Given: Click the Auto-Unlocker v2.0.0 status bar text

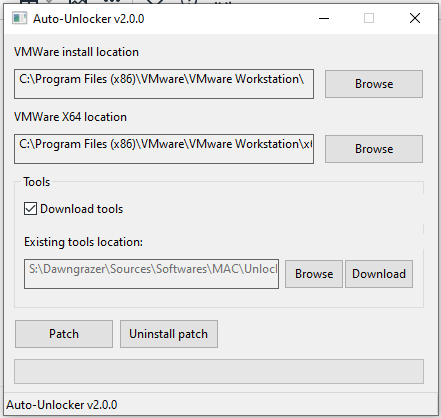Looking at the screenshot, I should click(x=62, y=405).
